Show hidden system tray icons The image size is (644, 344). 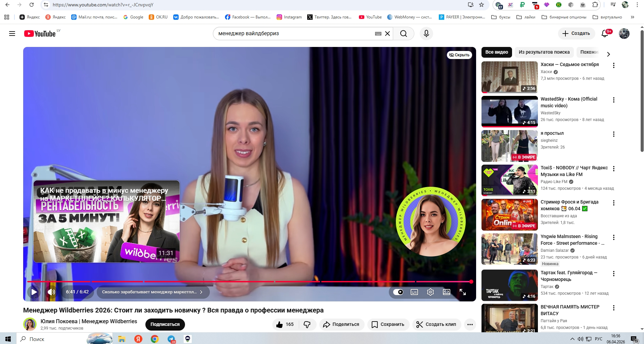coord(572,339)
